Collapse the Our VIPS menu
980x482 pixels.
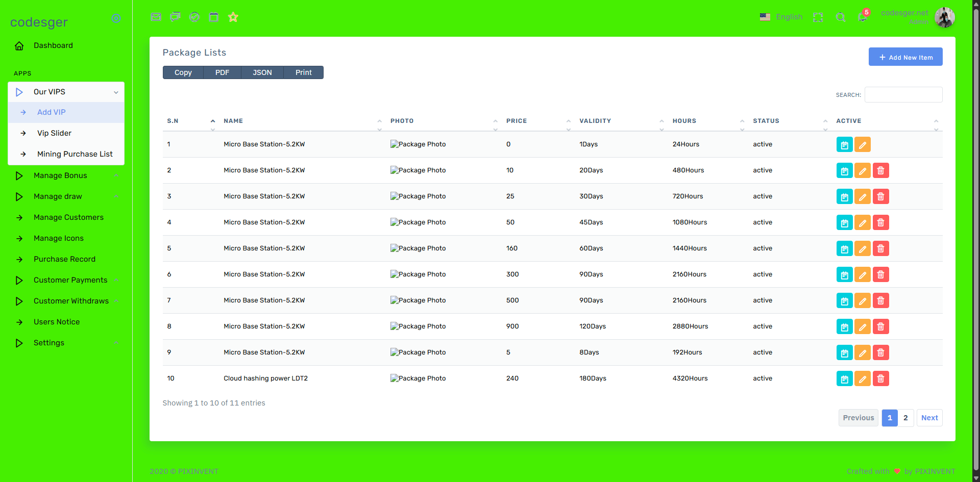coord(66,92)
